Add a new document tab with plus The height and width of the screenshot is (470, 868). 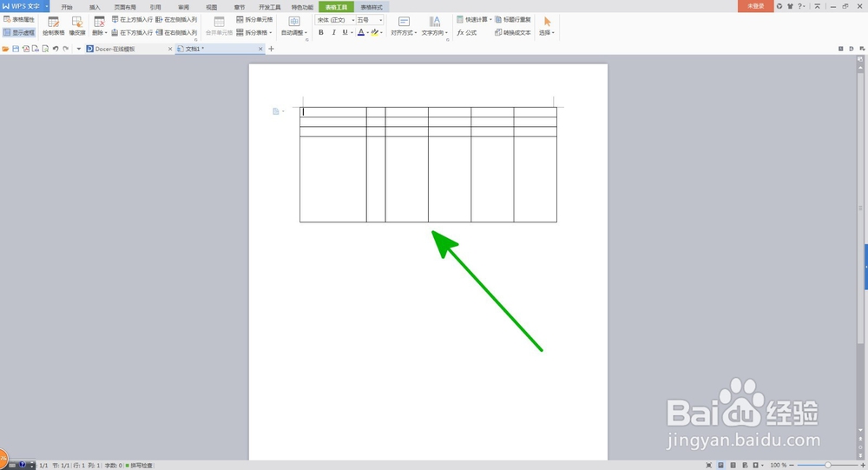click(271, 49)
